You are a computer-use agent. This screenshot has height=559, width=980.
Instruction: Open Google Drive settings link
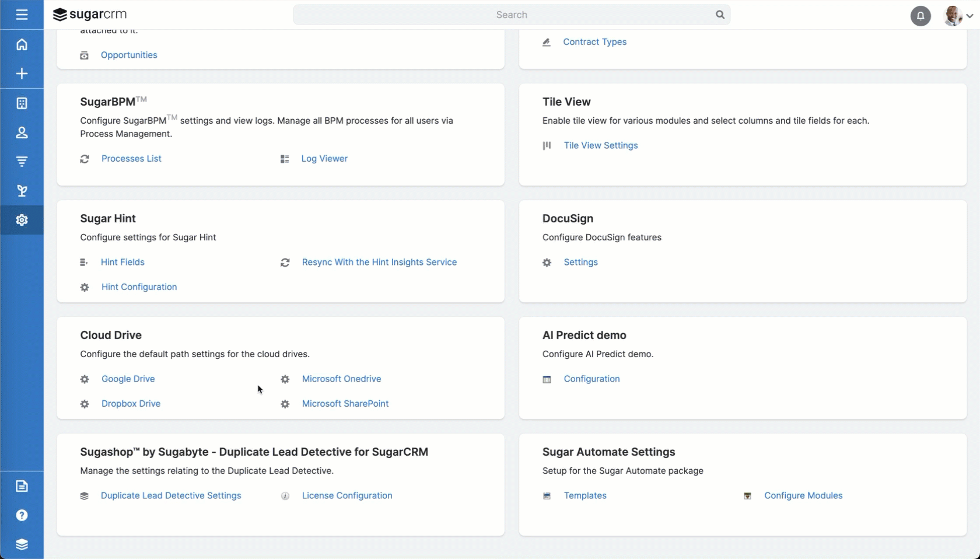[x=128, y=379]
